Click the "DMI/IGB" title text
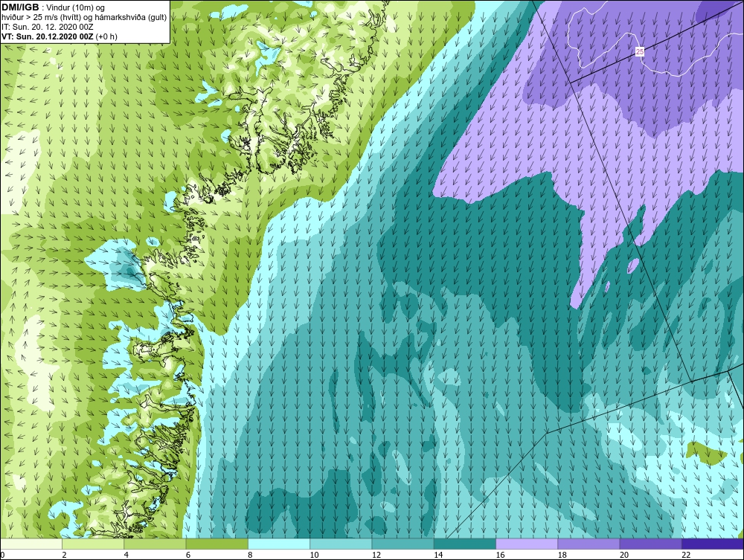Image resolution: width=744 pixels, height=560 pixels. click(20, 7)
